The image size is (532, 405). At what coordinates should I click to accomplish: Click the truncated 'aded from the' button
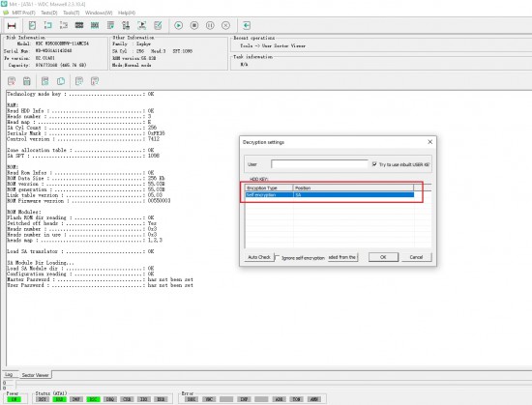[x=342, y=257]
